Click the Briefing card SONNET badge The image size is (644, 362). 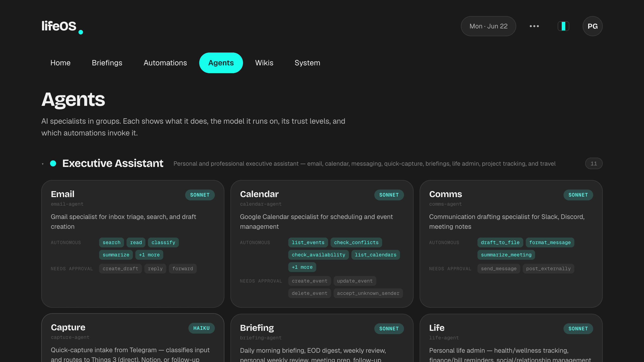(x=389, y=329)
